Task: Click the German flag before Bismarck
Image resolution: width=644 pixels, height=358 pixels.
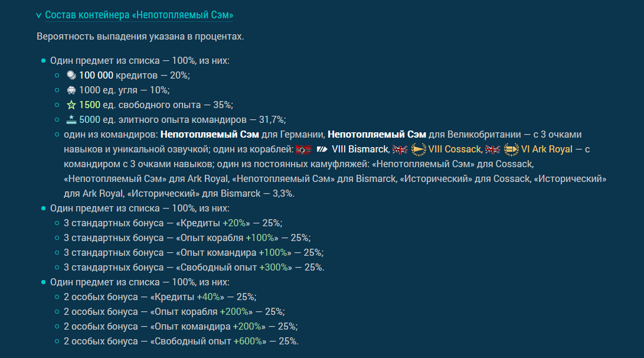Action: point(303,149)
